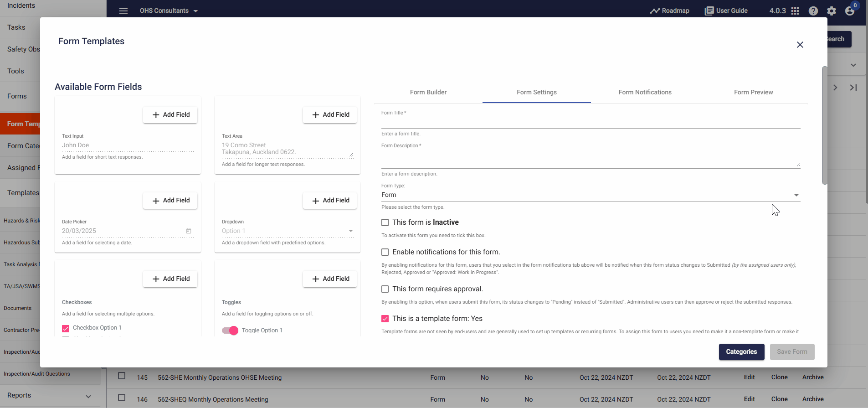Clone the 562-SHEQ Monthly Operations Meeting form
Viewport: 868px width, 408px height.
coord(780,399)
